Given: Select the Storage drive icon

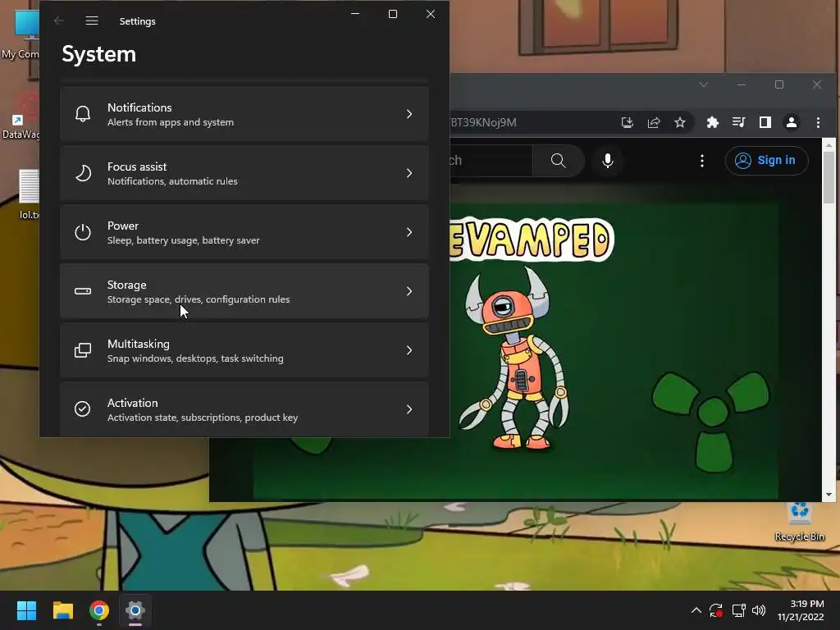Looking at the screenshot, I should (x=83, y=291).
